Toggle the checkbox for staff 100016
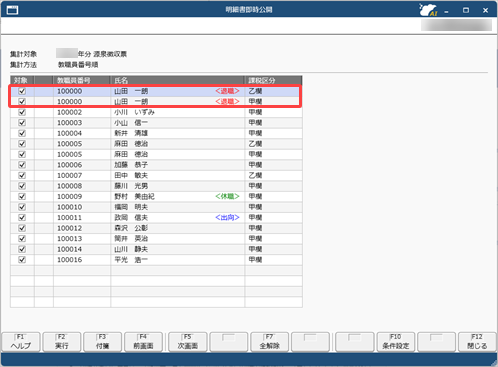The height and width of the screenshot is (367, 498). click(22, 260)
